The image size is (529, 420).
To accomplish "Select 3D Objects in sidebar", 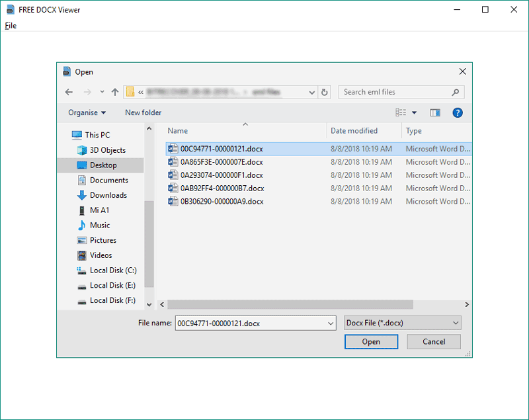I will point(101,150).
